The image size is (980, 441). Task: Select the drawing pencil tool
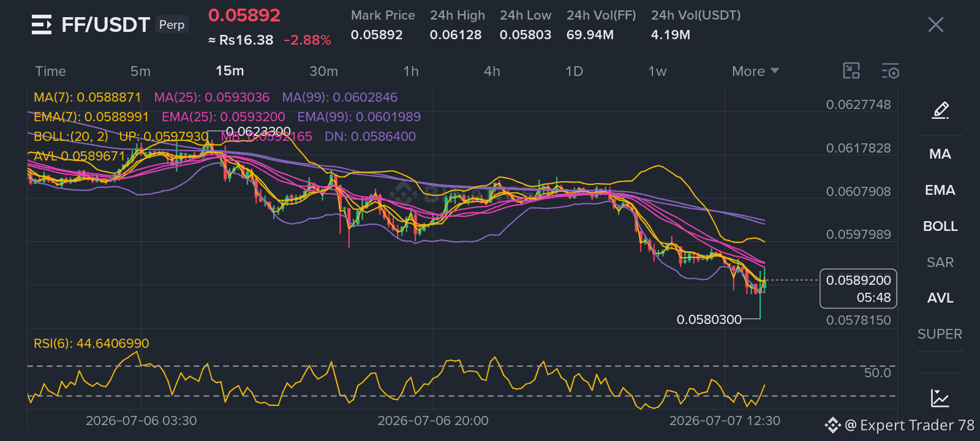[x=940, y=110]
